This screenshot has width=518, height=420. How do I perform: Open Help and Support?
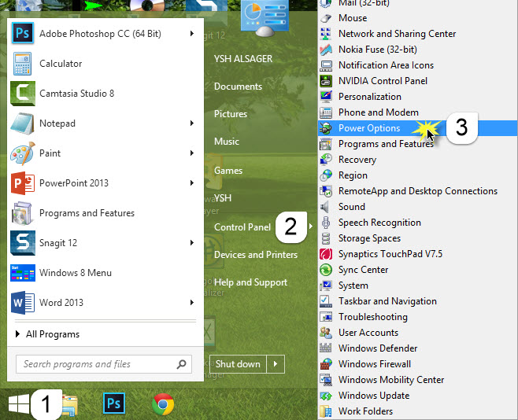tap(251, 282)
